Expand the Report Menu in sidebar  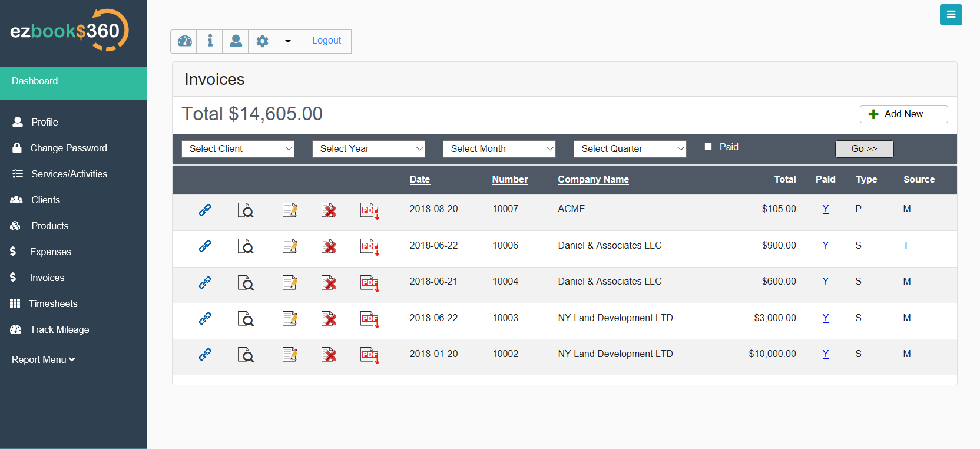[x=44, y=359]
